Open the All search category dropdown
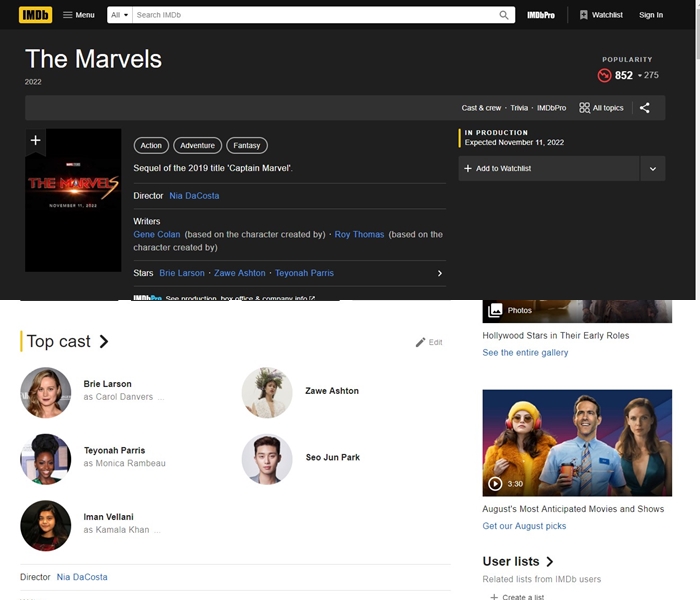Image resolution: width=700 pixels, height=600 pixels. coord(120,15)
